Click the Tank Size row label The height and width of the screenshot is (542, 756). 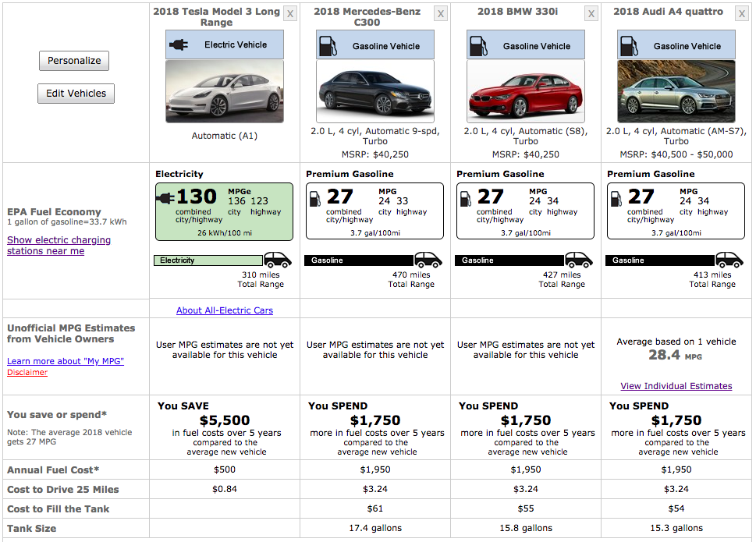pyautogui.click(x=31, y=529)
